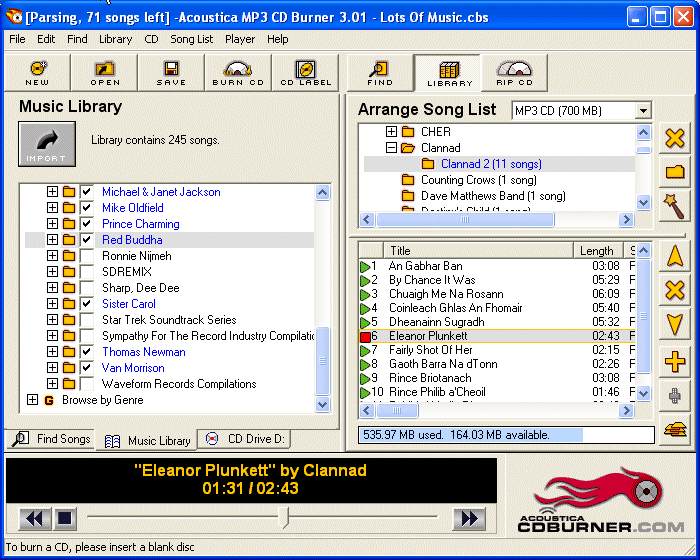Click the NEW toolbar icon
Screen dimensions: 700x560
coord(38,73)
